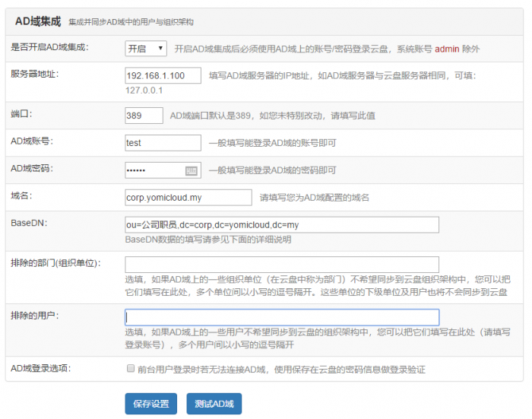
Task: Click the 保存设置 button
Action: click(x=151, y=404)
